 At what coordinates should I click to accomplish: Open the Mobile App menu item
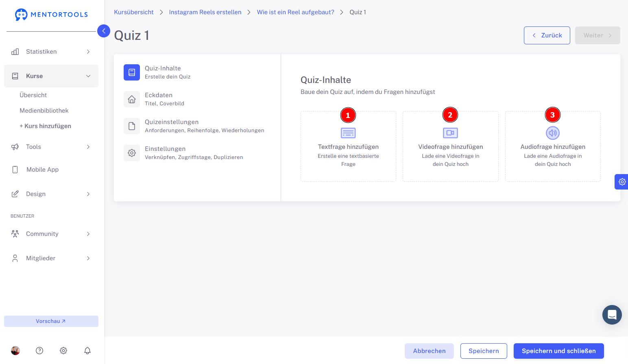[x=51, y=170]
